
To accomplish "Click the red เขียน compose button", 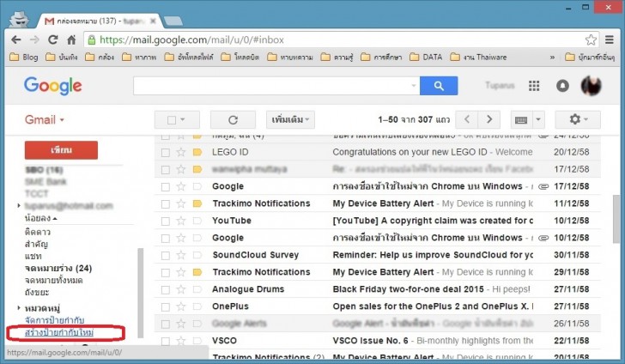I will click(61, 150).
